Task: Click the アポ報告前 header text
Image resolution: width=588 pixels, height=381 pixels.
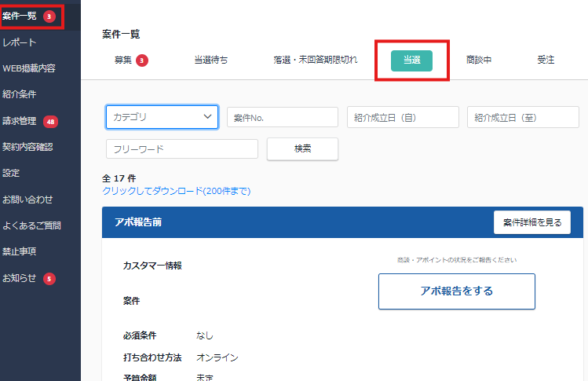Action: (138, 222)
